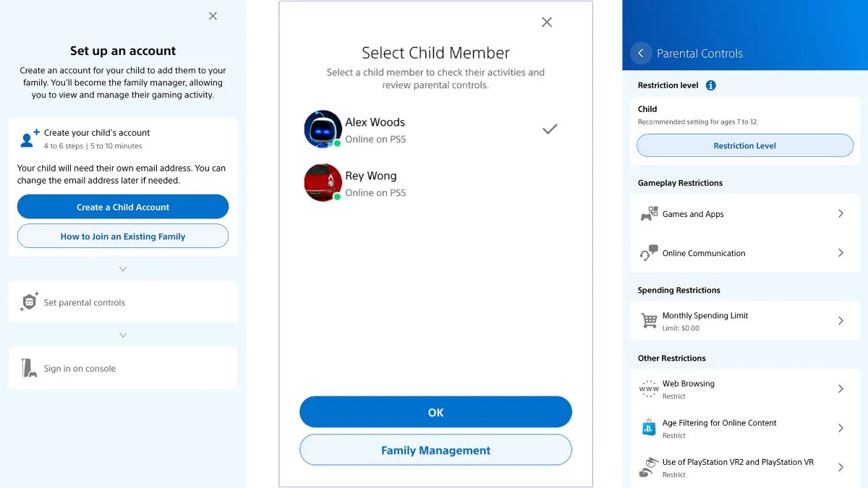Open the Restriction level info icon
The width and height of the screenshot is (868, 488).
[710, 85]
